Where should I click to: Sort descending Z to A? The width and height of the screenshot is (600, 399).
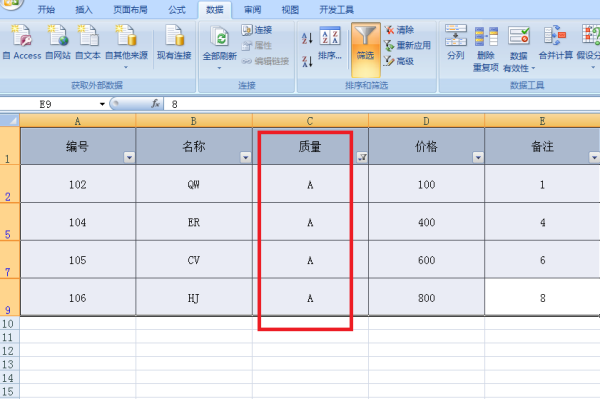(x=307, y=61)
